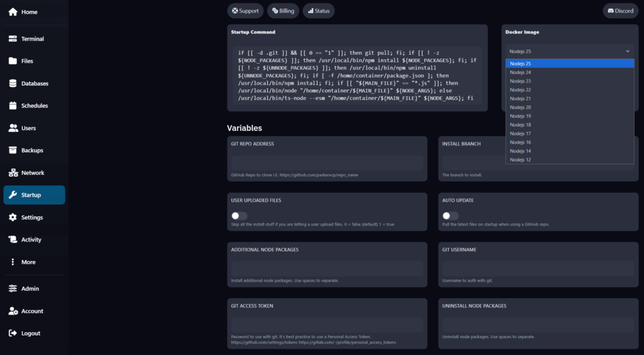Image resolution: width=644 pixels, height=355 pixels.
Task: Click the Startup Command text box
Action: coord(357,75)
